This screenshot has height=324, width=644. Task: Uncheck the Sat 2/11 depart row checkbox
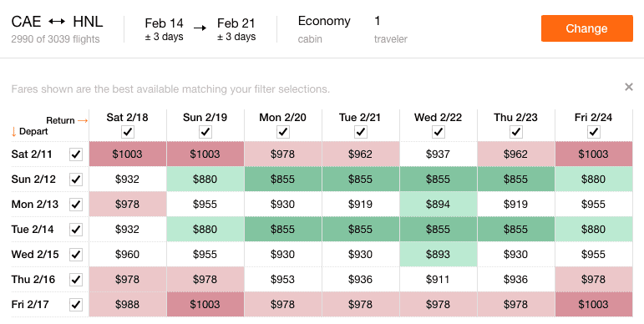coord(76,154)
